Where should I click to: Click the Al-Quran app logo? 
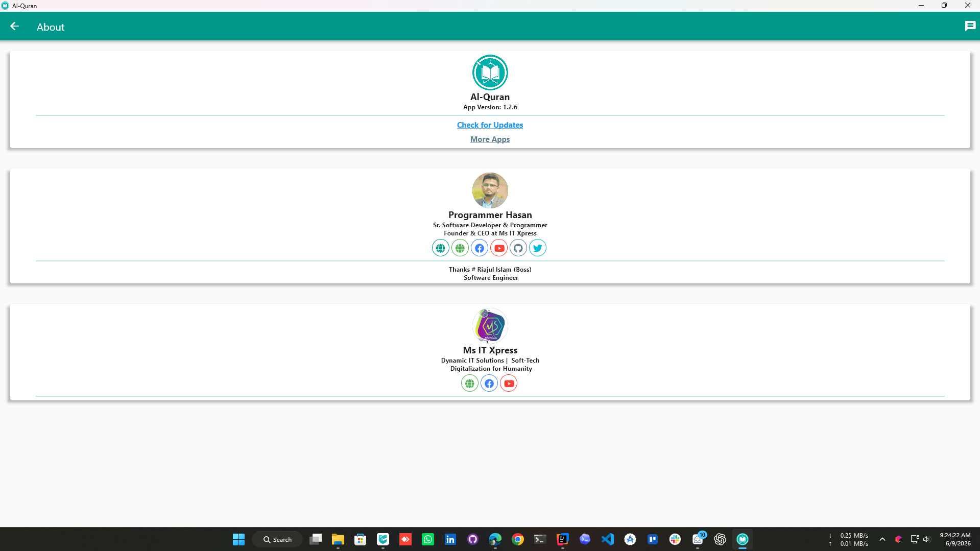click(x=490, y=73)
